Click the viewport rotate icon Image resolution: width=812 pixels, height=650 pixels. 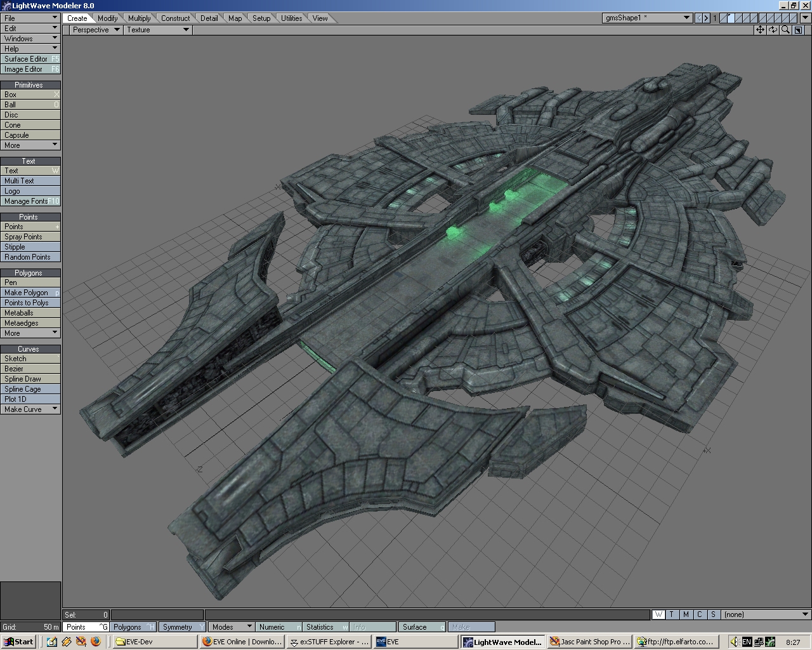click(x=773, y=30)
